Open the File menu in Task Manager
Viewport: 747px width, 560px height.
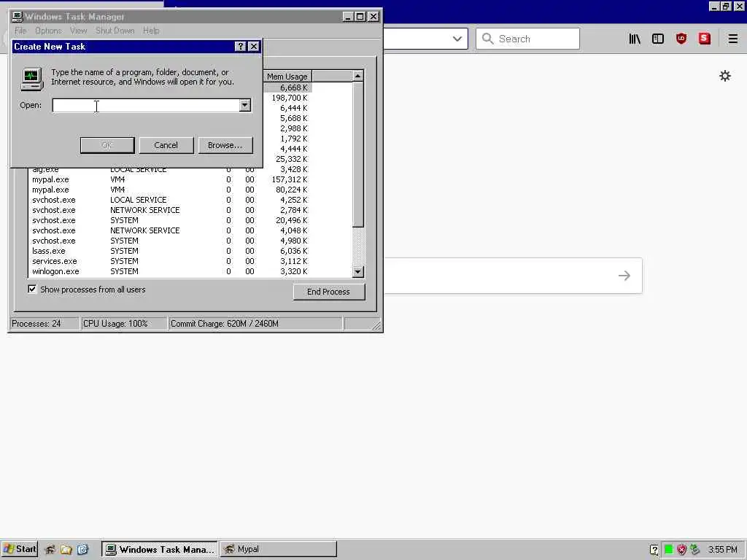point(20,31)
